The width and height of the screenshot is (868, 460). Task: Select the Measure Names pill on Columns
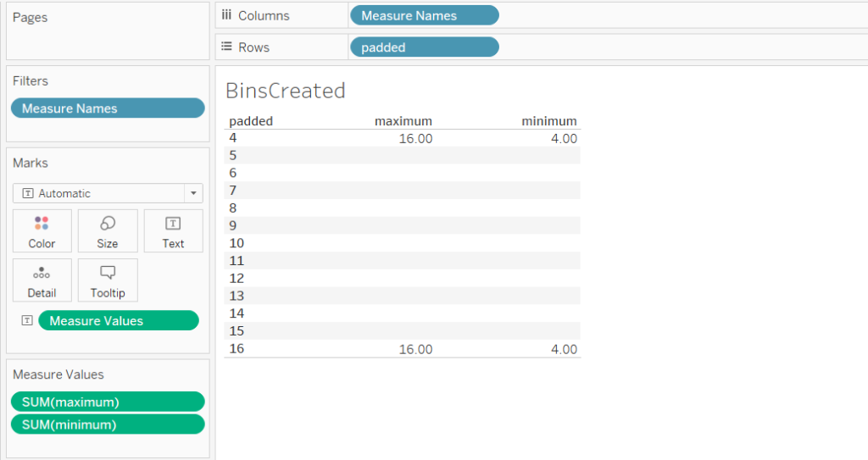point(424,15)
